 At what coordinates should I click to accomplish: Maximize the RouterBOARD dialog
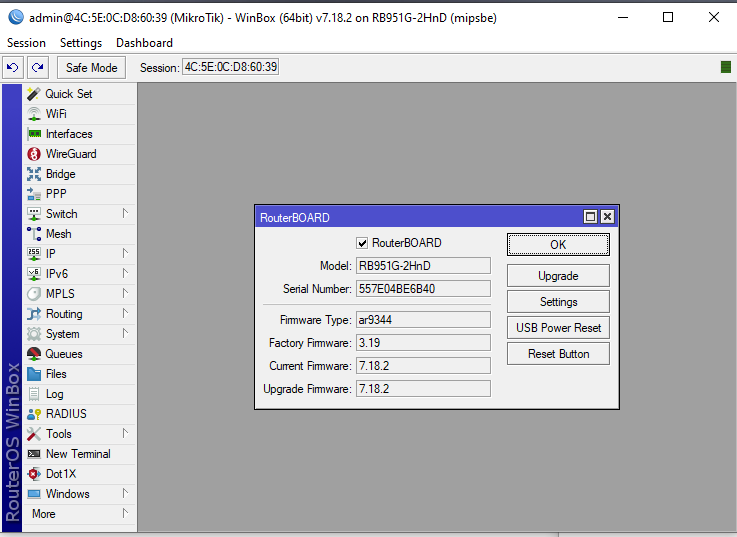tap(590, 217)
